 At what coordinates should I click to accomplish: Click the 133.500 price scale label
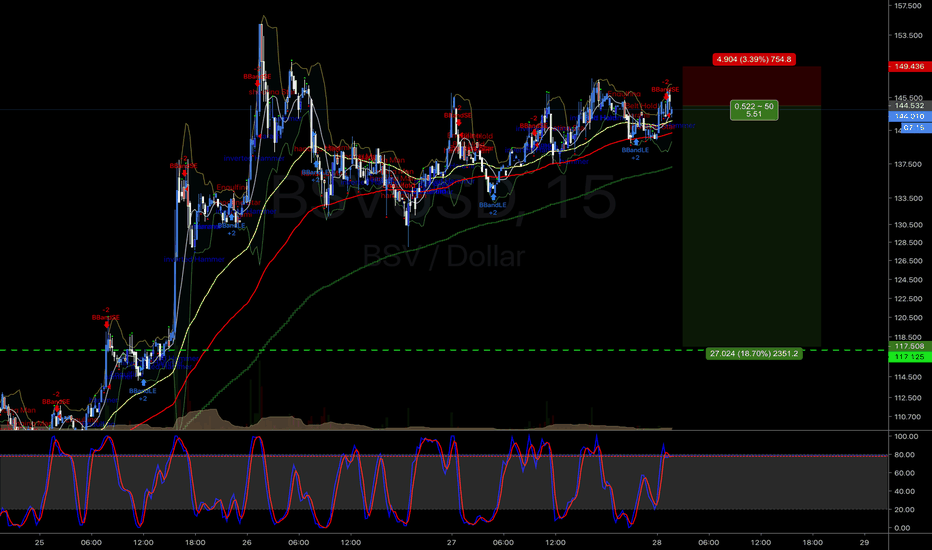point(908,199)
